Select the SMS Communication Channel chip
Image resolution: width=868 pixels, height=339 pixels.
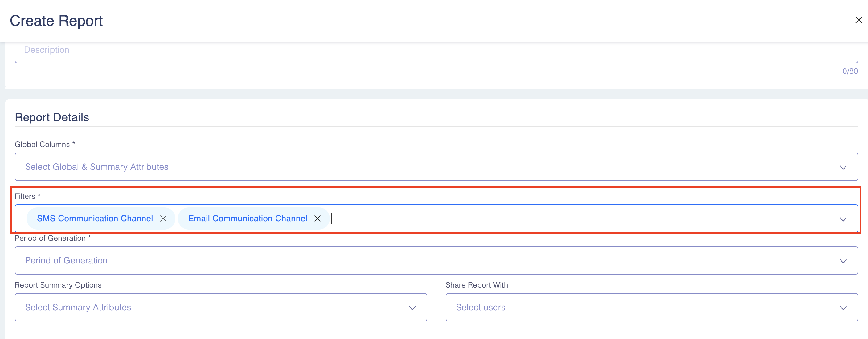[95, 219]
